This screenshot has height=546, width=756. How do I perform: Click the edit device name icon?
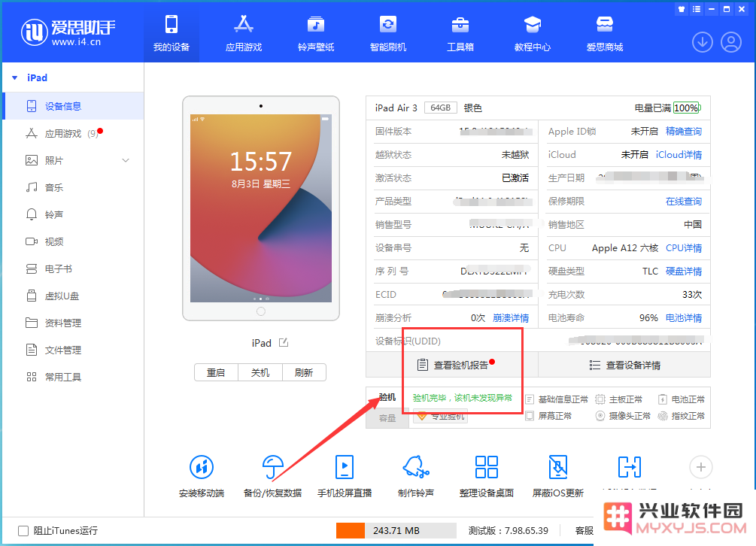point(284,343)
